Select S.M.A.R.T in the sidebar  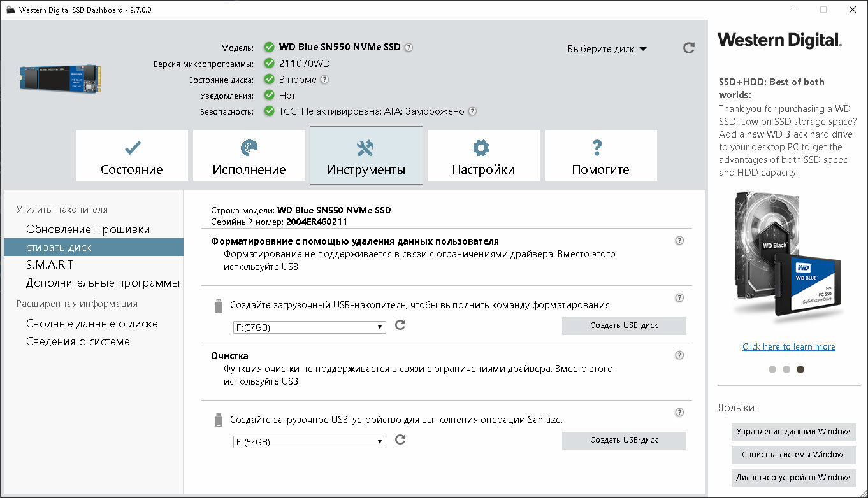[50, 265]
